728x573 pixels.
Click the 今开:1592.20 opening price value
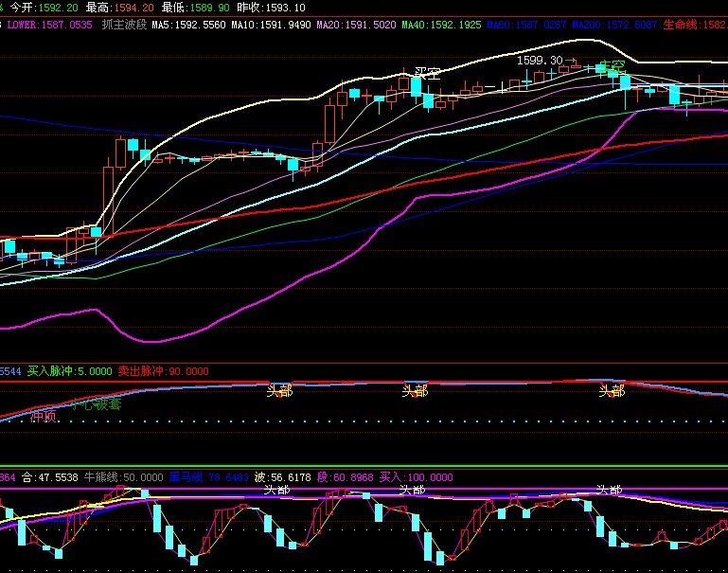point(44,8)
